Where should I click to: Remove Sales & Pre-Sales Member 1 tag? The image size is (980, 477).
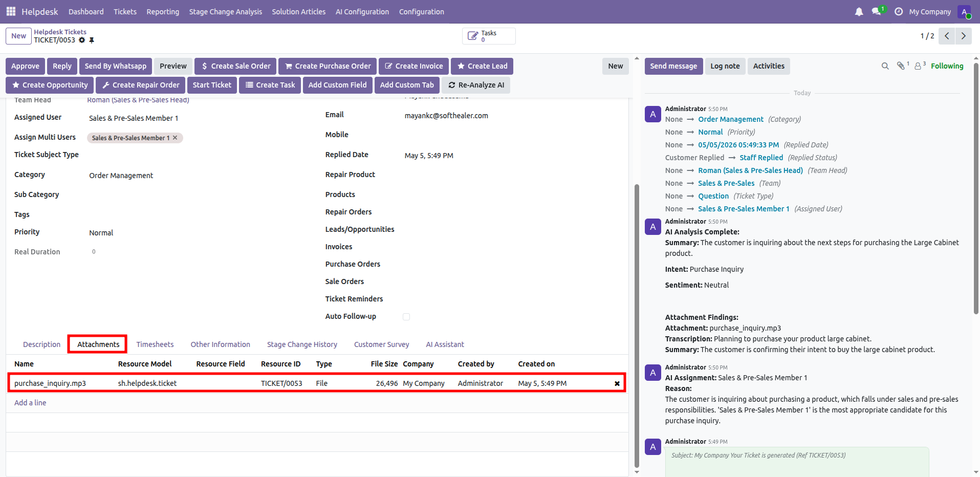[175, 138]
